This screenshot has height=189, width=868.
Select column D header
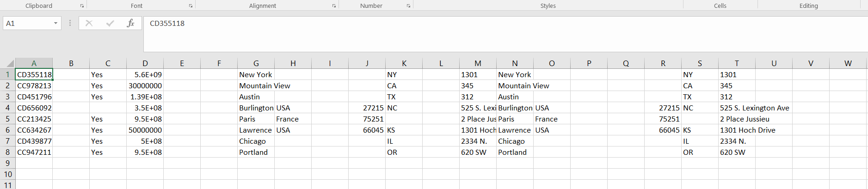pos(145,63)
